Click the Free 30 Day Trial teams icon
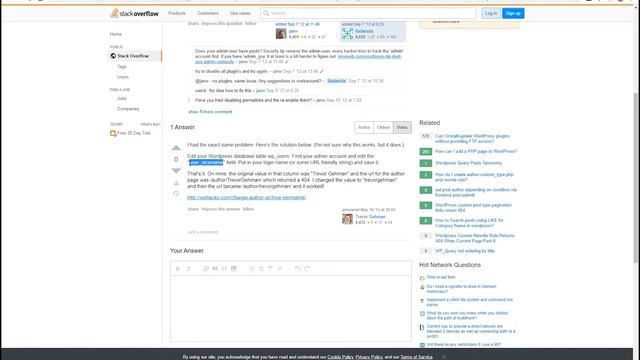 (113, 133)
